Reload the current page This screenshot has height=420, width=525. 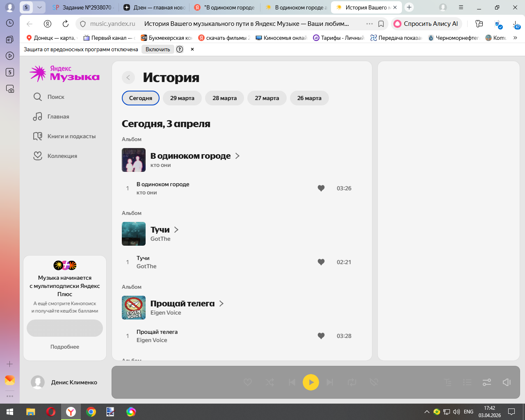[66, 24]
